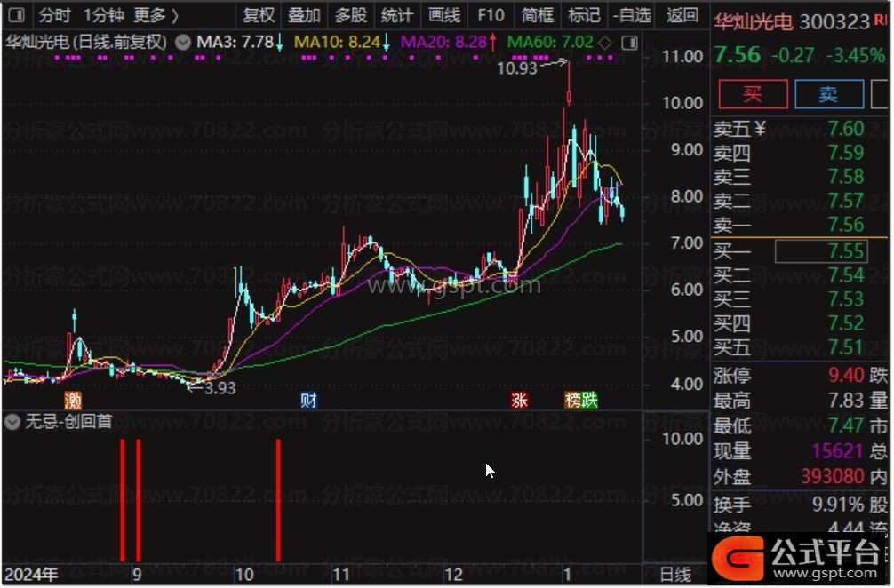894x588 pixels.
Task: Click the 激 event marker on the chart
Action: (73, 401)
